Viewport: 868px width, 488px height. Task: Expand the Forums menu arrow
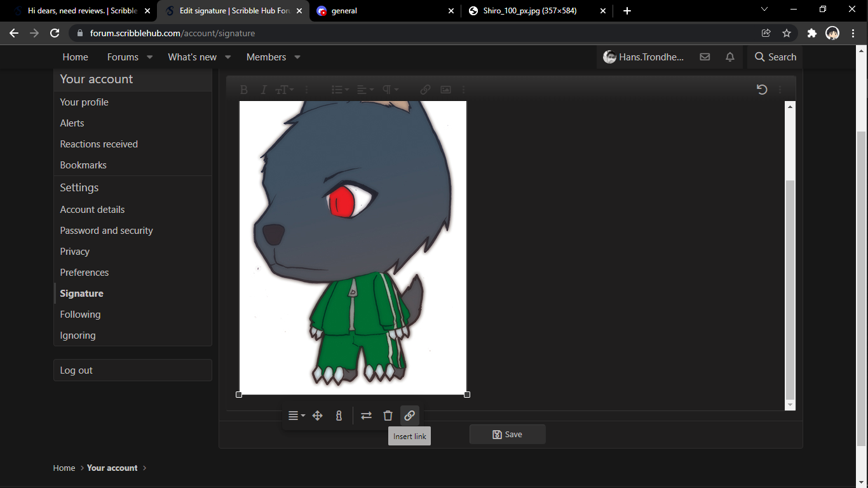[150, 57]
